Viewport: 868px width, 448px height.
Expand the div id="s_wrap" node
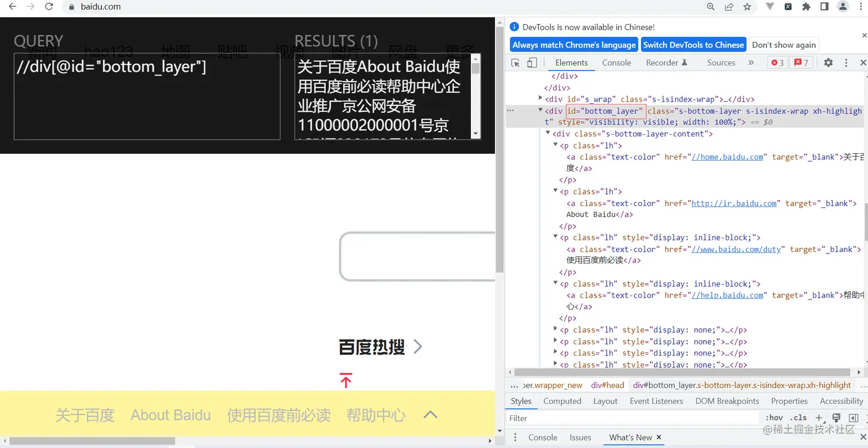(x=540, y=99)
